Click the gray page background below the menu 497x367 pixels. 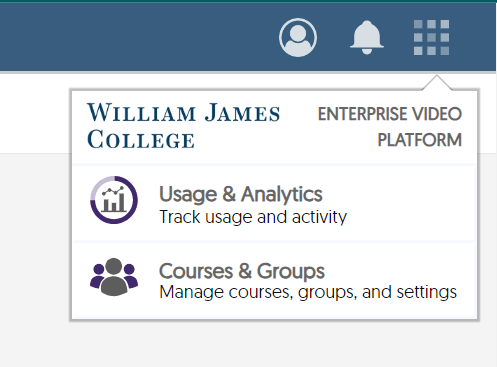248,343
